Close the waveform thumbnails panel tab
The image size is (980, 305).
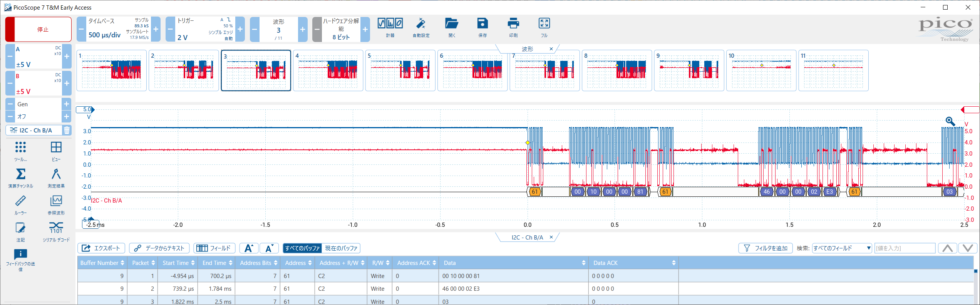[x=551, y=49]
